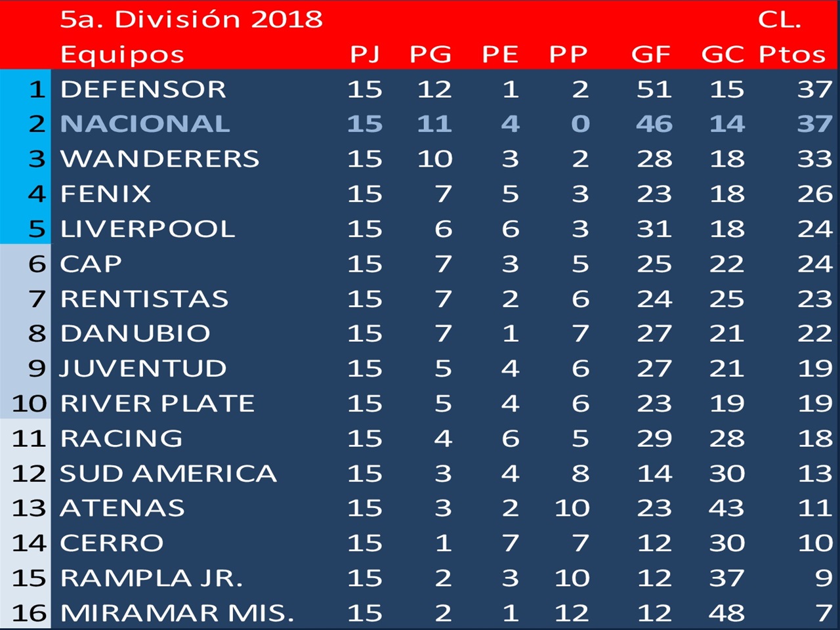Select the highlighted NACIONAL row name
The width and height of the screenshot is (840, 630).
tap(145, 124)
